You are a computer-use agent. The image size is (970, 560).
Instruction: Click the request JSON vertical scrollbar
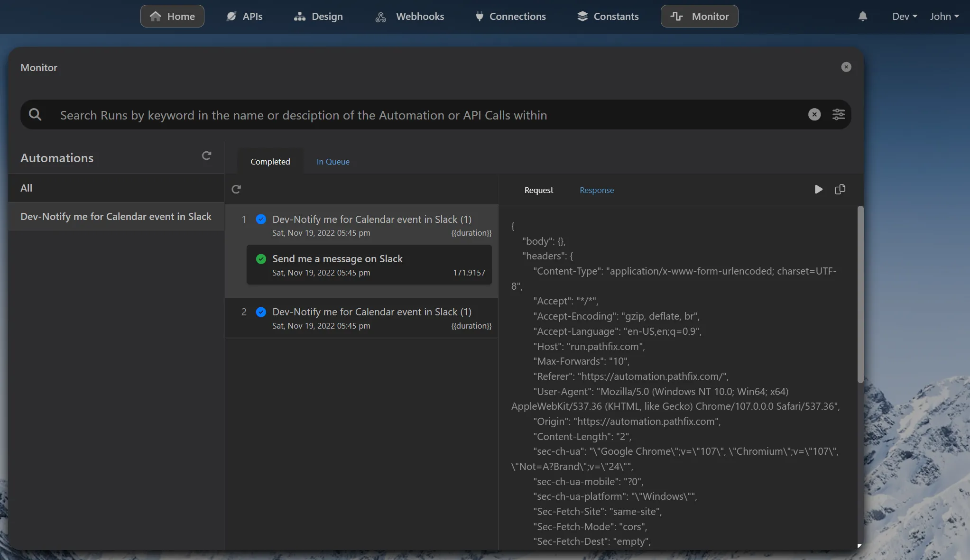tap(860, 294)
